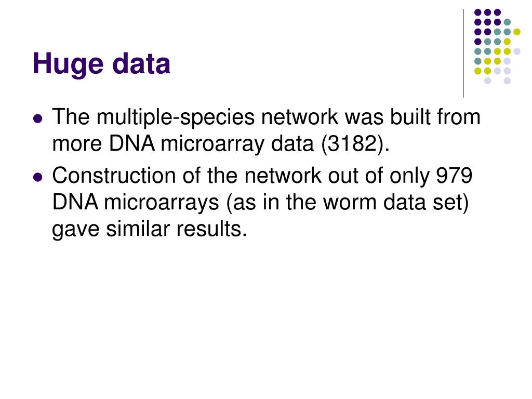Click the word 'worm' in second bullet
Viewport: 532px width, 399px height.
[x=350, y=203]
